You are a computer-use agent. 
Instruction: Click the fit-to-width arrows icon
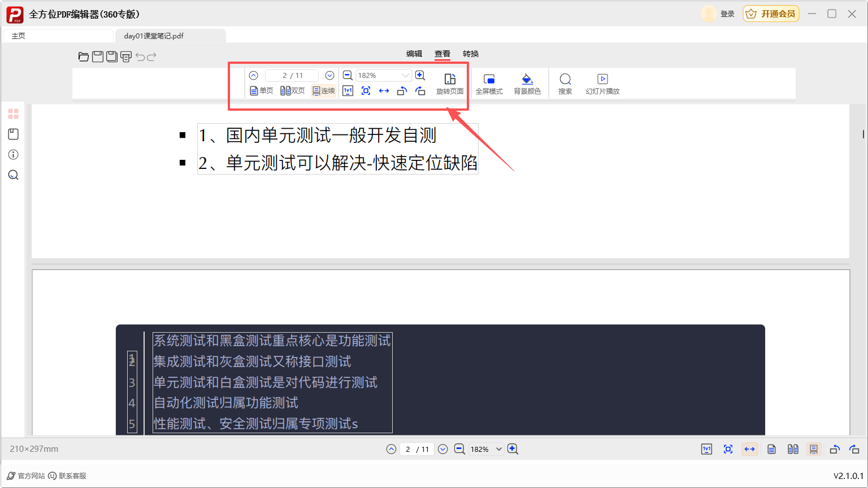tap(384, 90)
